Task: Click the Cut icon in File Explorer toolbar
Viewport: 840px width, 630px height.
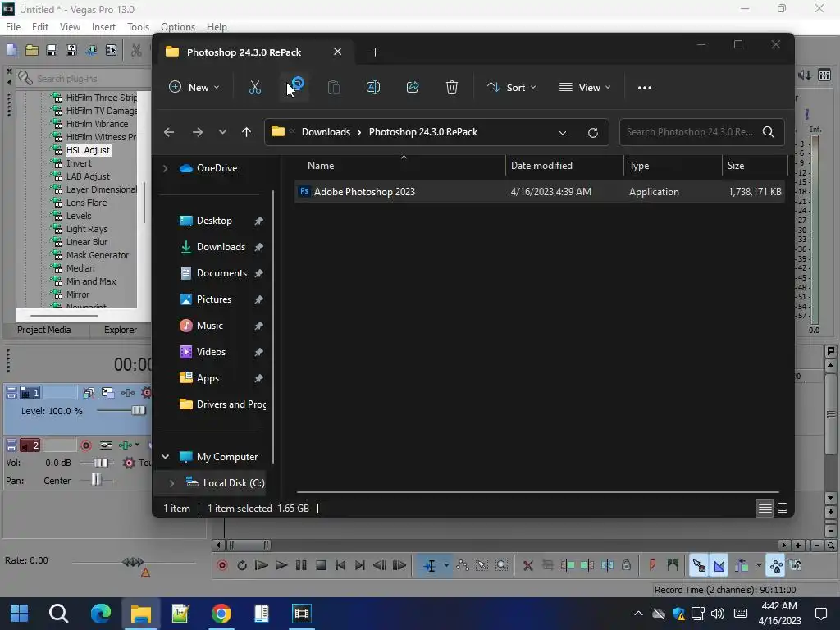Action: pos(255,87)
